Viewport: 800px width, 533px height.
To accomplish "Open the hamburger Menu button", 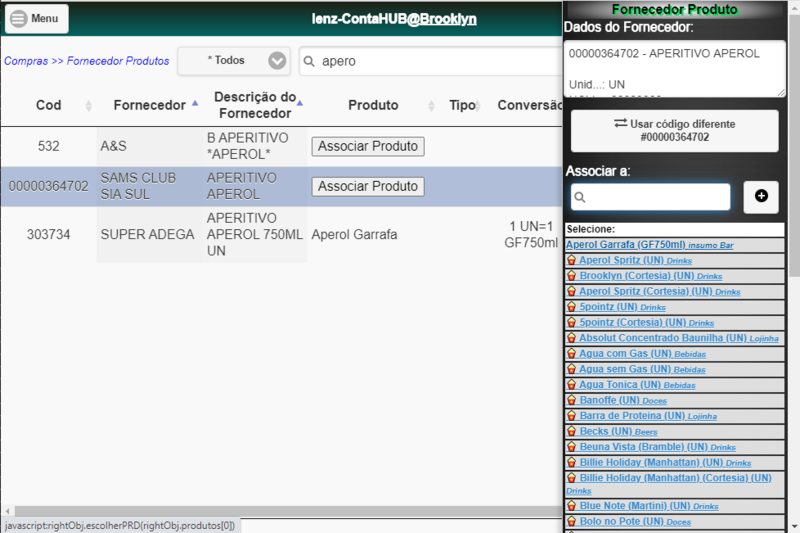I will click(x=36, y=19).
